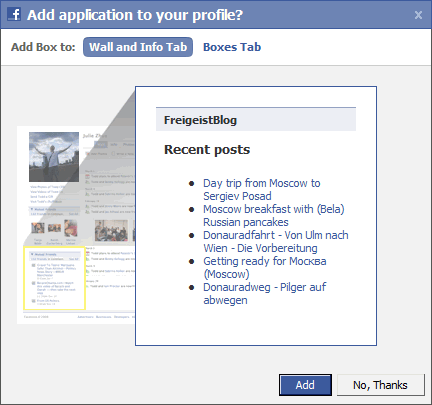Switch to the Boxes Tab option
This screenshot has height=405, width=432.
tap(232, 47)
